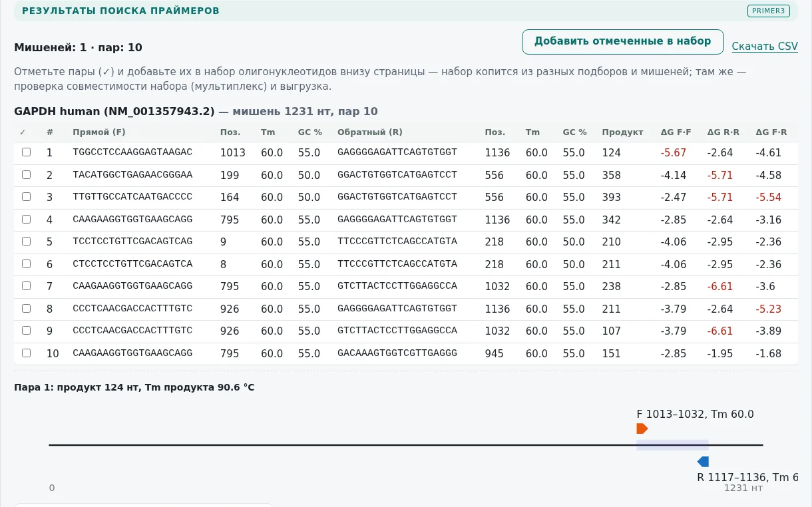Click forward position 199 in row 2
Screen dimensions: 812x507
(x=230, y=175)
